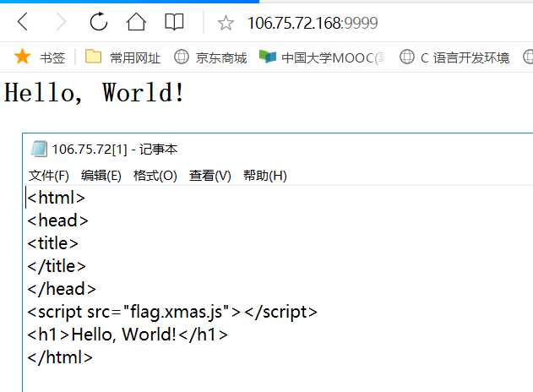The width and height of the screenshot is (533, 392).
Task: Open the home page icon
Action: [x=136, y=22]
